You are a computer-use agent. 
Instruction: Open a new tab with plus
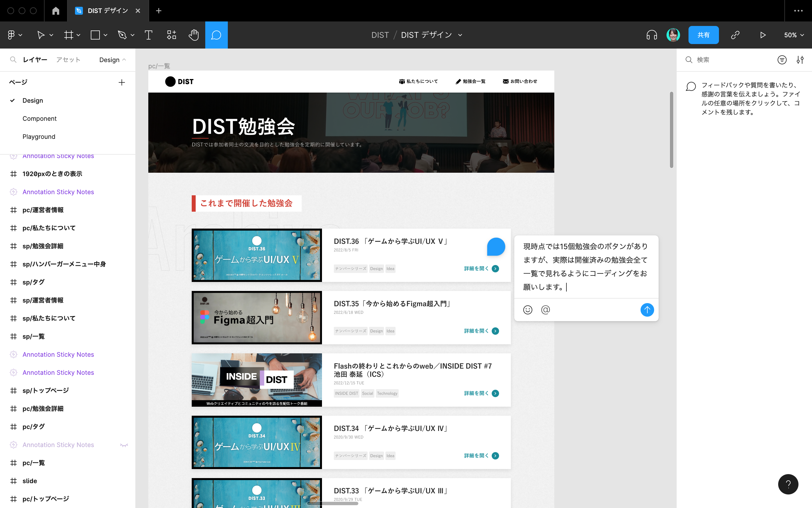point(159,11)
